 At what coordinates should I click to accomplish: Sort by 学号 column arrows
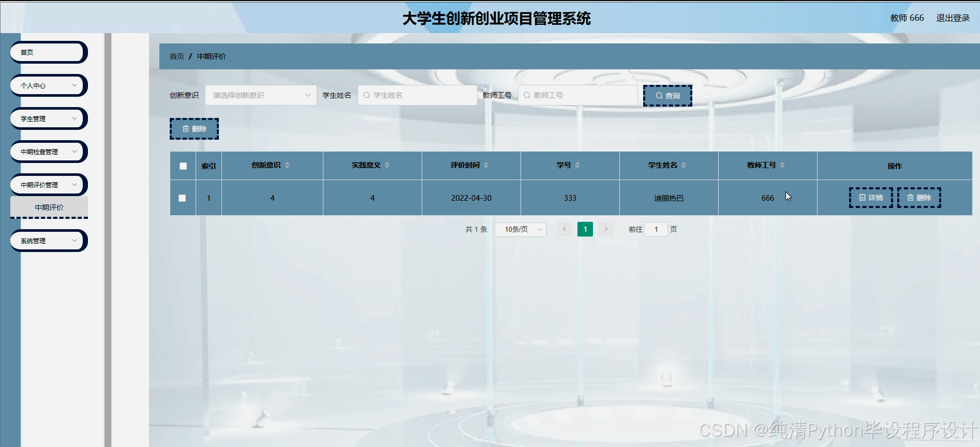point(577,166)
